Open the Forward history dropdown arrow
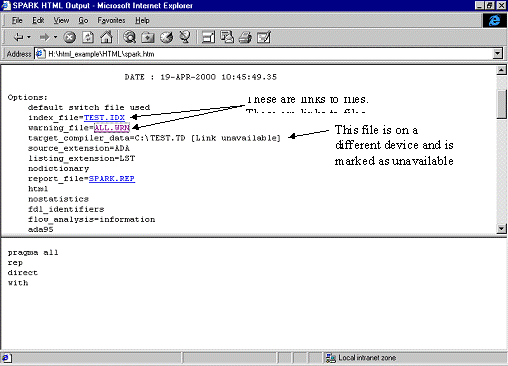Viewport: 508px width, 366px height. (x=55, y=37)
